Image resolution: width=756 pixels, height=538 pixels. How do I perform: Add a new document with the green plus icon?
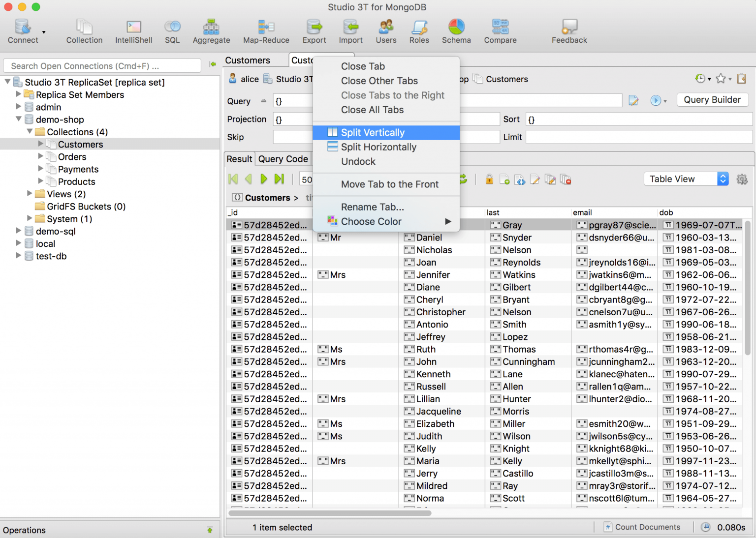coord(504,179)
